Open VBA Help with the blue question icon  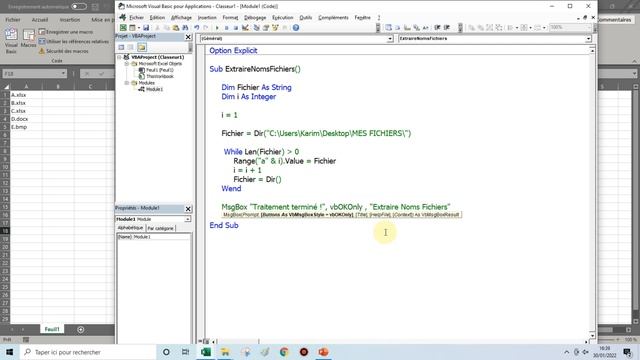296,28
